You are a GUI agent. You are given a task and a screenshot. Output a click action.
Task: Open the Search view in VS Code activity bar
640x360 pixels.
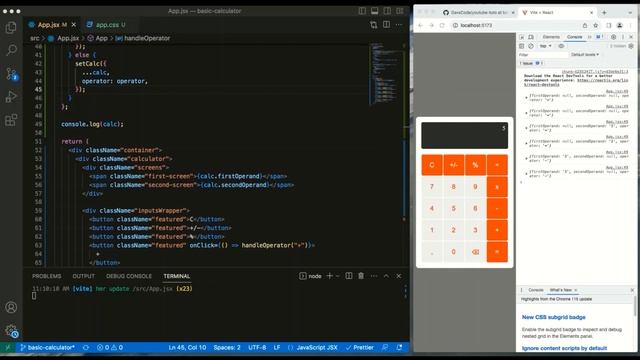click(11, 50)
